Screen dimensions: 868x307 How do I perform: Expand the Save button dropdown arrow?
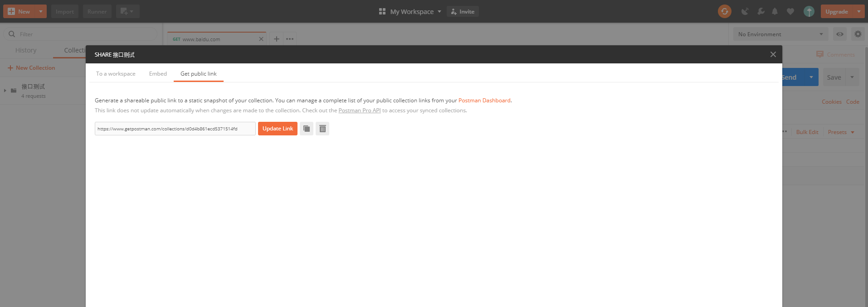(x=852, y=77)
